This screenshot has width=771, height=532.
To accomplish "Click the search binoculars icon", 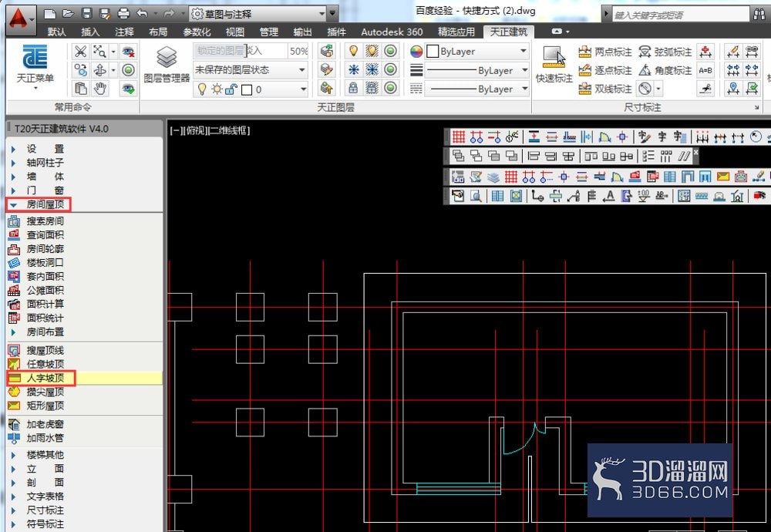I will click(x=759, y=14).
